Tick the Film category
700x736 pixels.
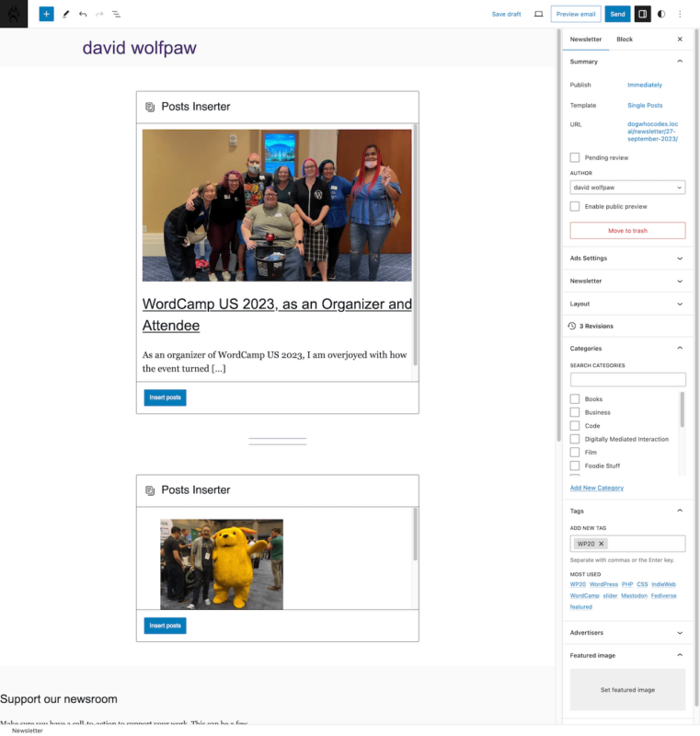coord(575,452)
